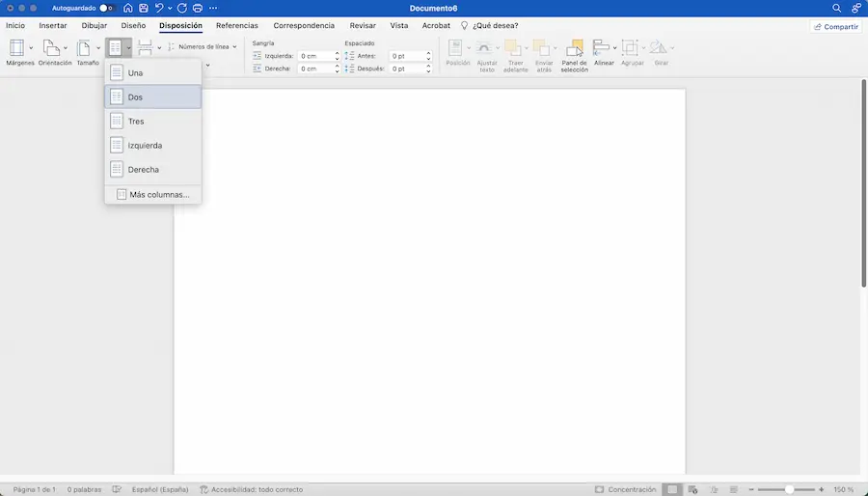Switch to the Diseño tab
This screenshot has height=496, width=868.
[133, 25]
